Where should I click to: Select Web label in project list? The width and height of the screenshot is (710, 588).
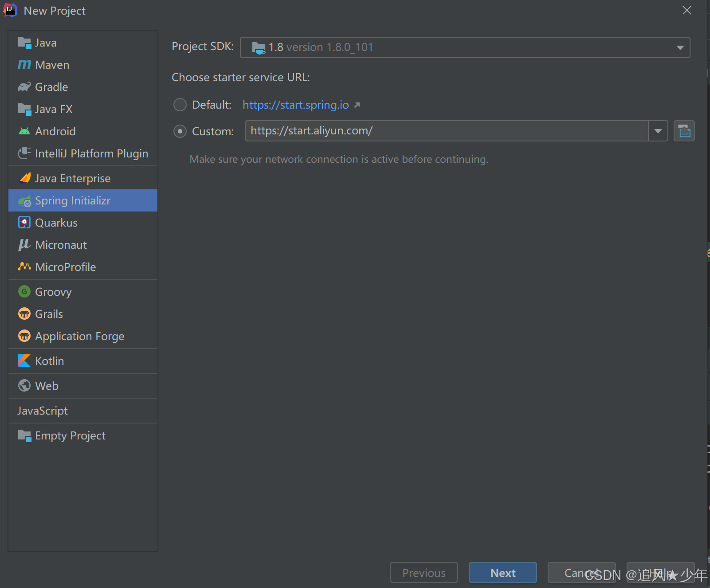(x=47, y=386)
